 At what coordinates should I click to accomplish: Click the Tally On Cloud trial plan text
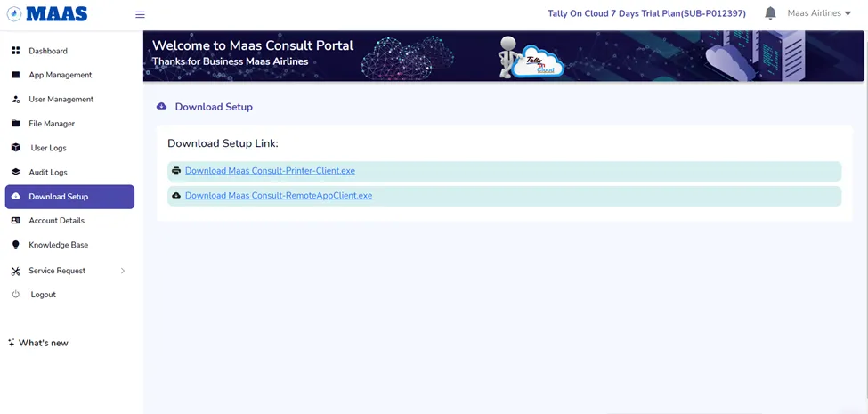tap(646, 13)
